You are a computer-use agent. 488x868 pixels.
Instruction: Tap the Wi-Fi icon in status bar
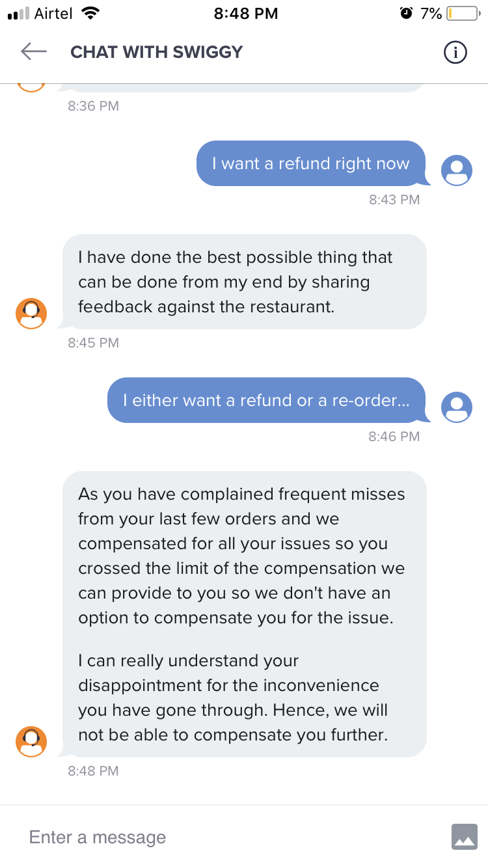point(90,13)
